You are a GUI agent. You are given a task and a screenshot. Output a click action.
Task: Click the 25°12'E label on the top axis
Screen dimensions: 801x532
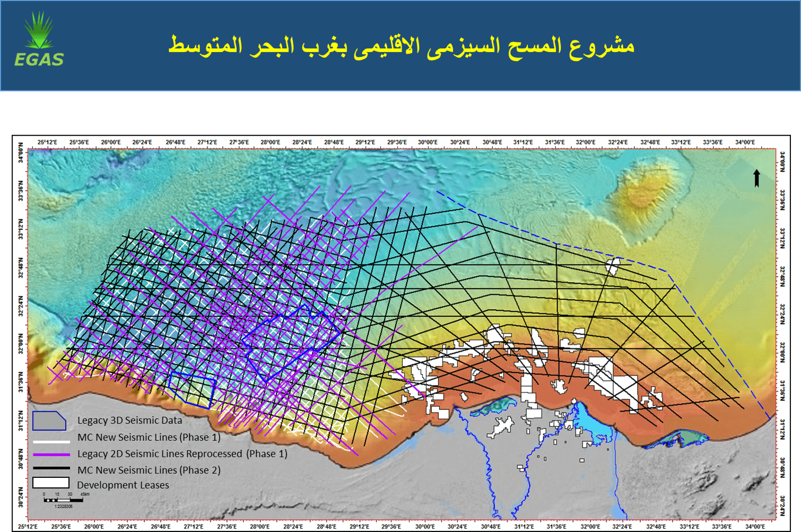47,142
